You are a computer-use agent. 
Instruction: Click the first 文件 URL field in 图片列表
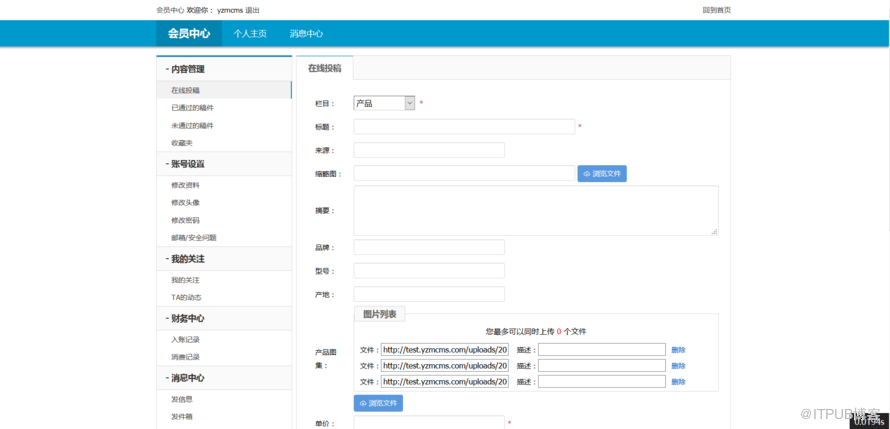(445, 350)
